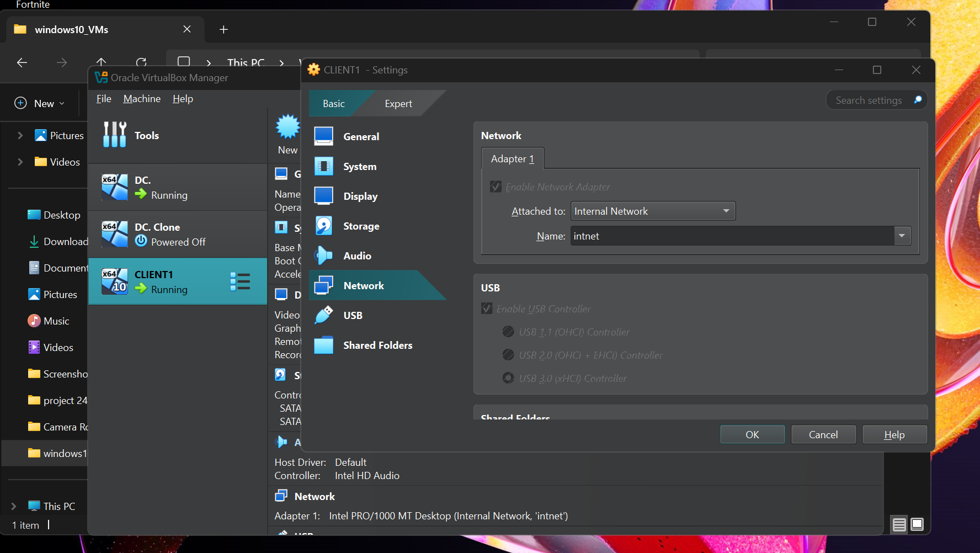Select USB 3.0 (xHCI) Controller option
This screenshot has width=980, height=553.
(508, 378)
